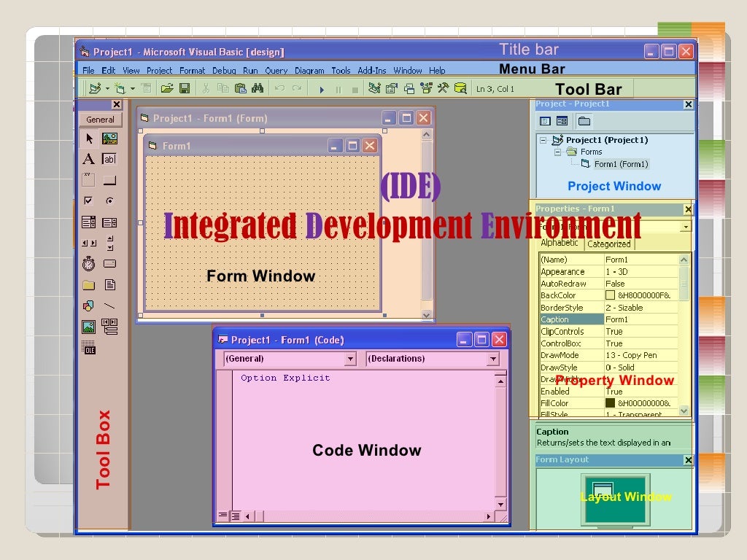Start the program with the Run arrow
747x560 pixels.
pyautogui.click(x=322, y=90)
